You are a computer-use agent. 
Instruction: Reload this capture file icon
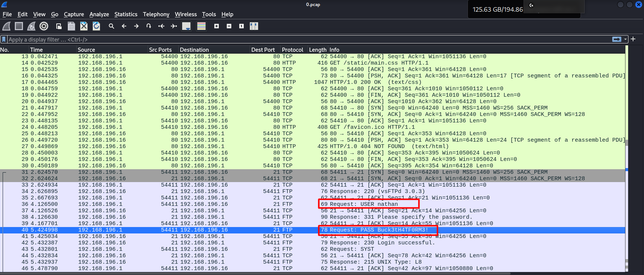96,26
